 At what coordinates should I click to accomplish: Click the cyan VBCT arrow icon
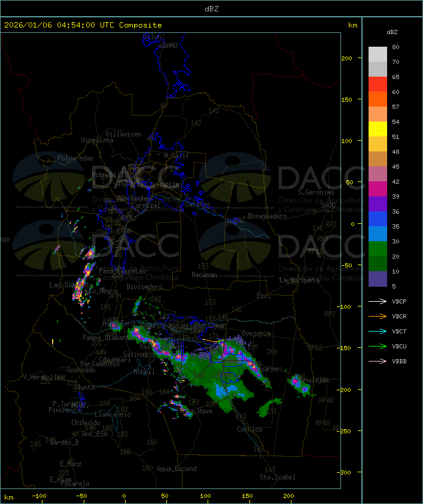(378, 331)
